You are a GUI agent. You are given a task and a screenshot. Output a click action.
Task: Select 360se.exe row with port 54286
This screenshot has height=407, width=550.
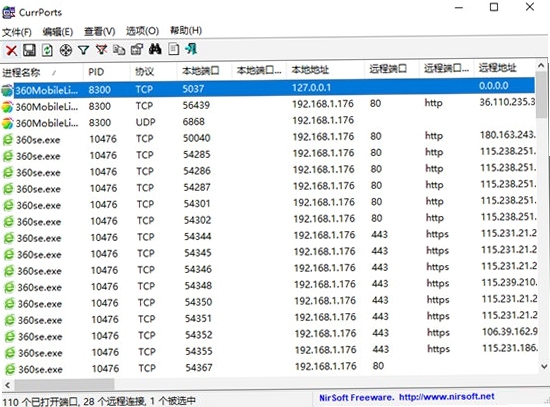(x=268, y=171)
